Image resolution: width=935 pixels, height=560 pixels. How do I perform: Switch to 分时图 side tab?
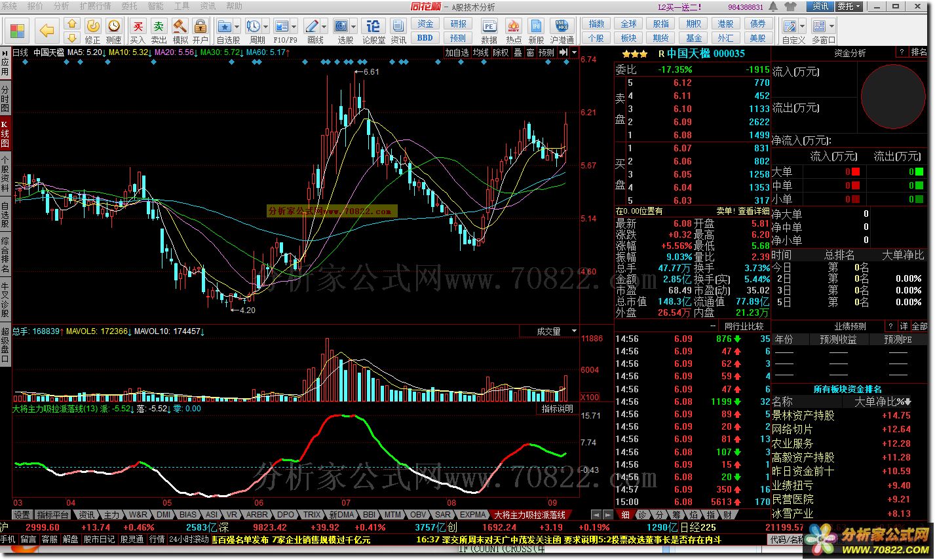pyautogui.click(x=5, y=100)
